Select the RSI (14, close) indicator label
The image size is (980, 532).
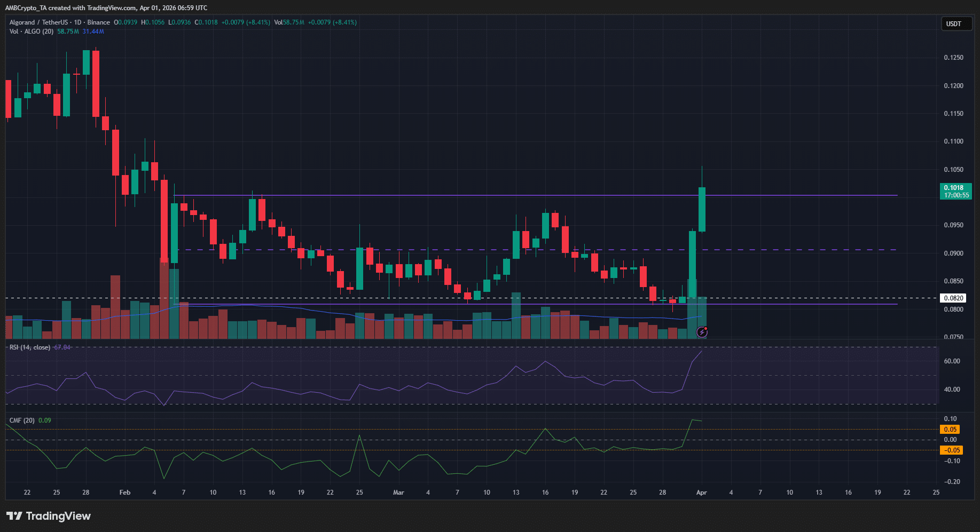(x=30, y=347)
